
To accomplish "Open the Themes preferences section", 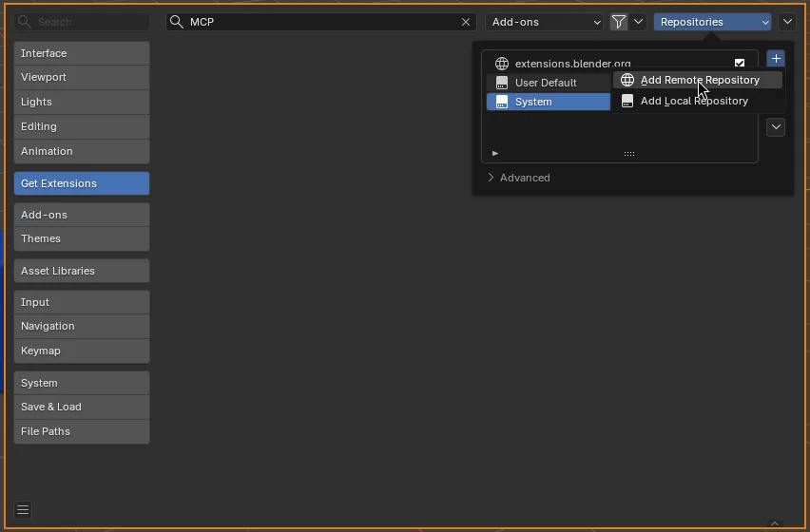I will 82,238.
